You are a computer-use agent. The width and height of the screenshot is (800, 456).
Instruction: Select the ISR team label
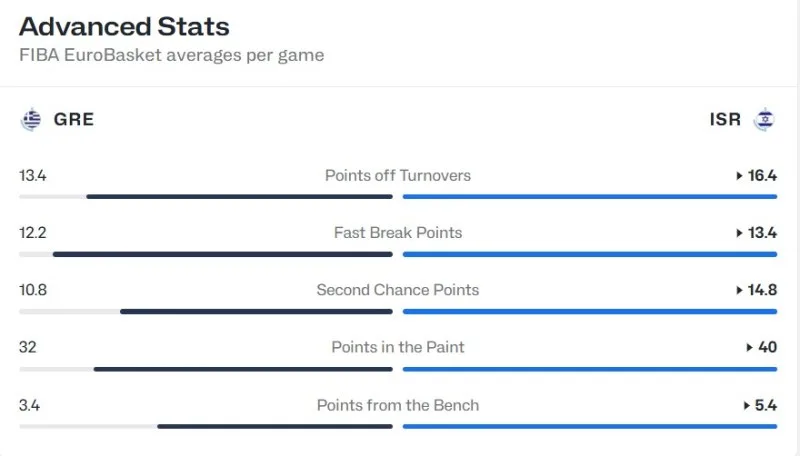(725, 119)
